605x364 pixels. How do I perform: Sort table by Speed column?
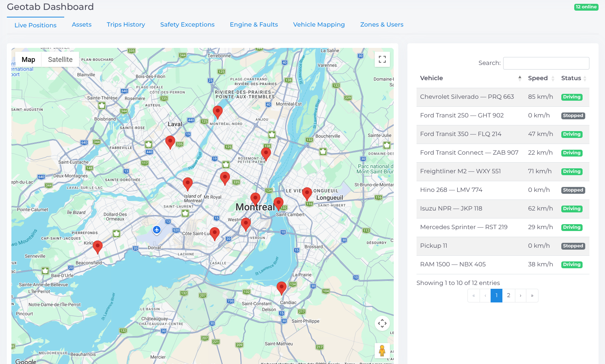[541, 78]
